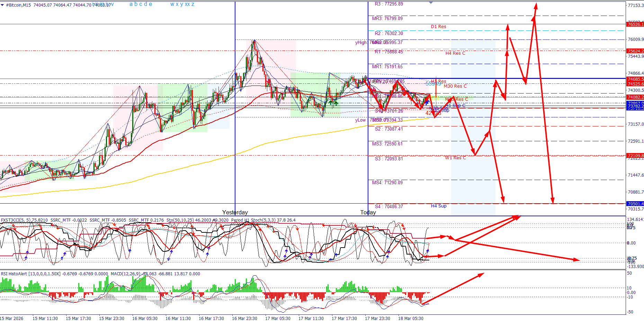Click the blue 74685.5 price tag on the axis
Viewport: 644px width, 321px height.
point(635,79)
